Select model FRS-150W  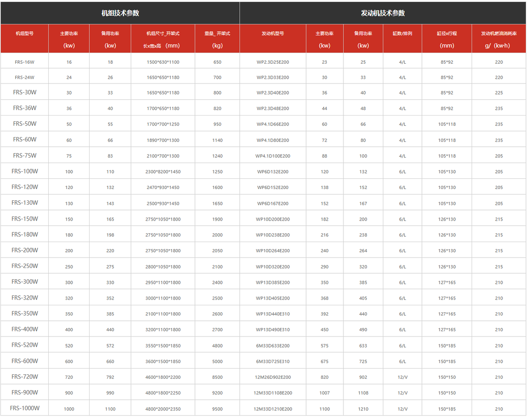[x=25, y=219]
